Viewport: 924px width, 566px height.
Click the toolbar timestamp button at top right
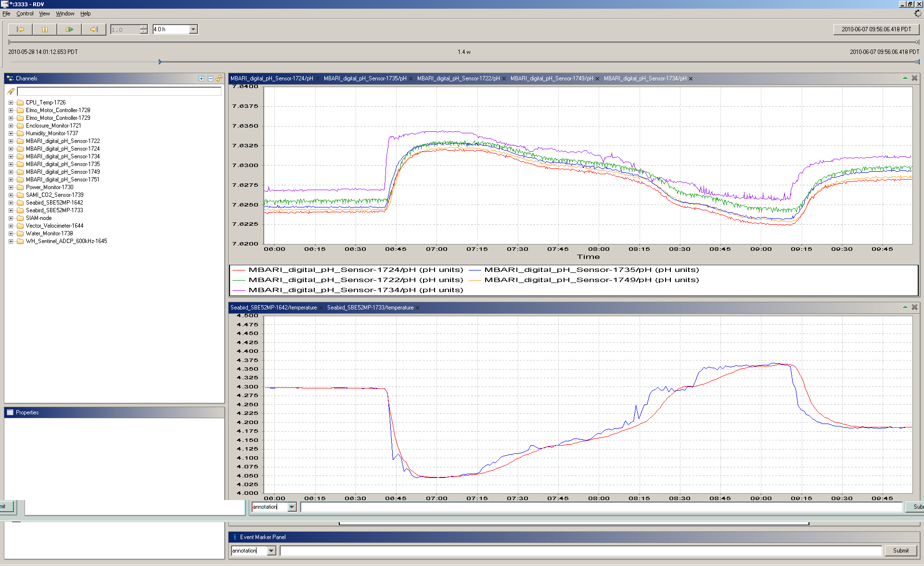click(x=876, y=29)
